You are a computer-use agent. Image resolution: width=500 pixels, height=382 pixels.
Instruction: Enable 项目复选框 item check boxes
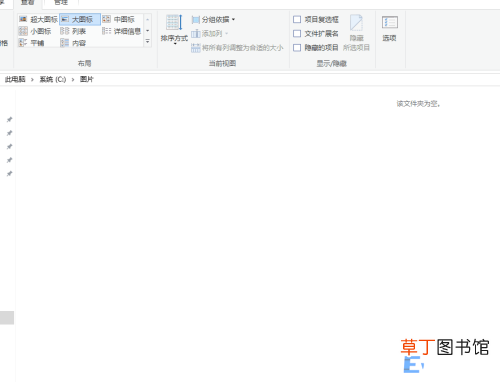point(297,19)
